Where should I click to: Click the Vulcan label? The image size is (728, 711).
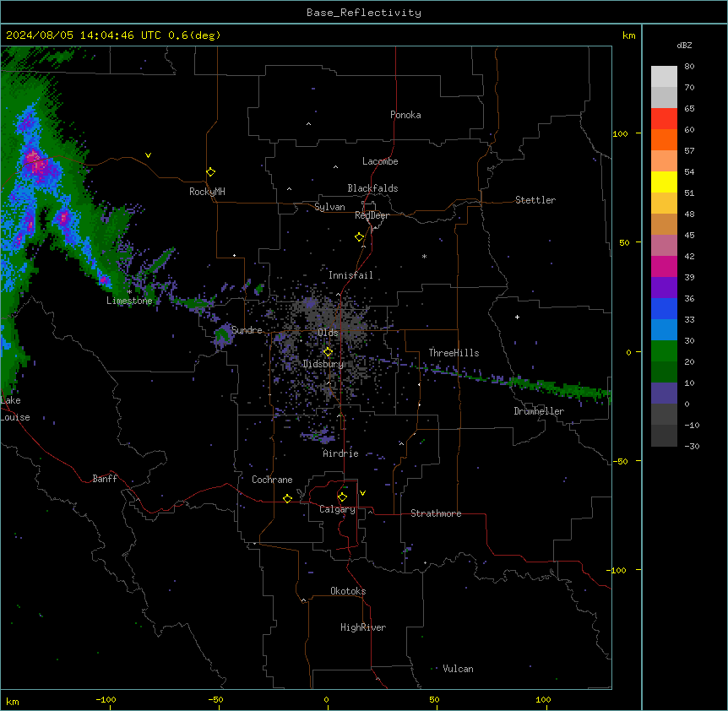459,669
